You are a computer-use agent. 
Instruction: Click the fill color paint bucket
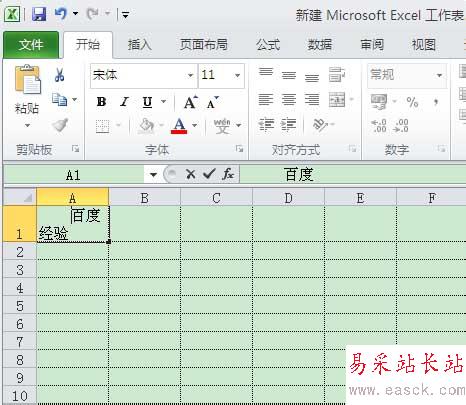(147, 126)
